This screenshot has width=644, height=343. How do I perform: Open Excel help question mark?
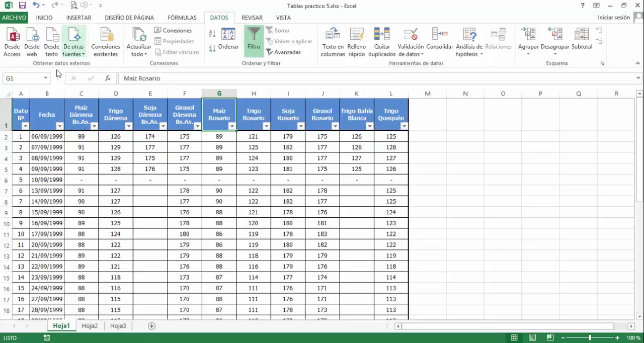point(583,6)
